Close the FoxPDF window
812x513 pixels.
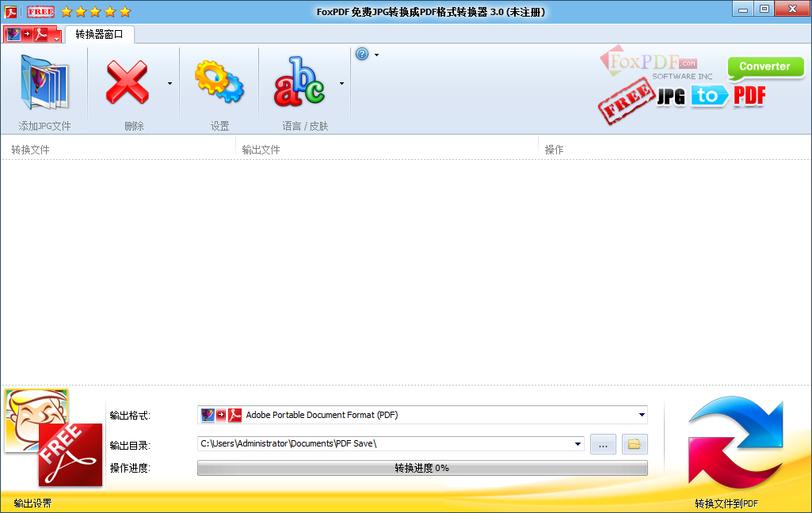coord(792,9)
